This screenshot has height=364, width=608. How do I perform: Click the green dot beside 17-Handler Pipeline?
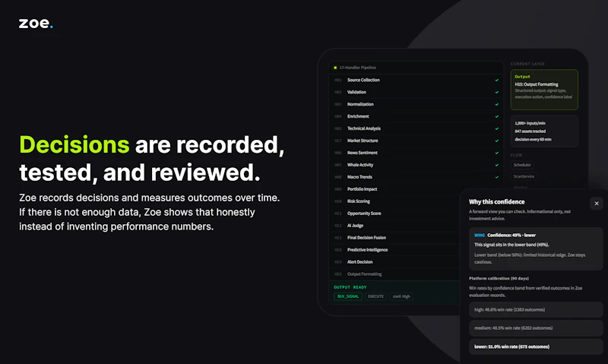(335, 68)
